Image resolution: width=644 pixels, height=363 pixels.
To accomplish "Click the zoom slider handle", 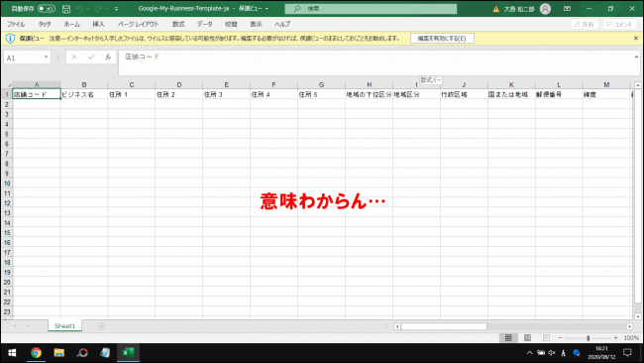I will 589,338.
